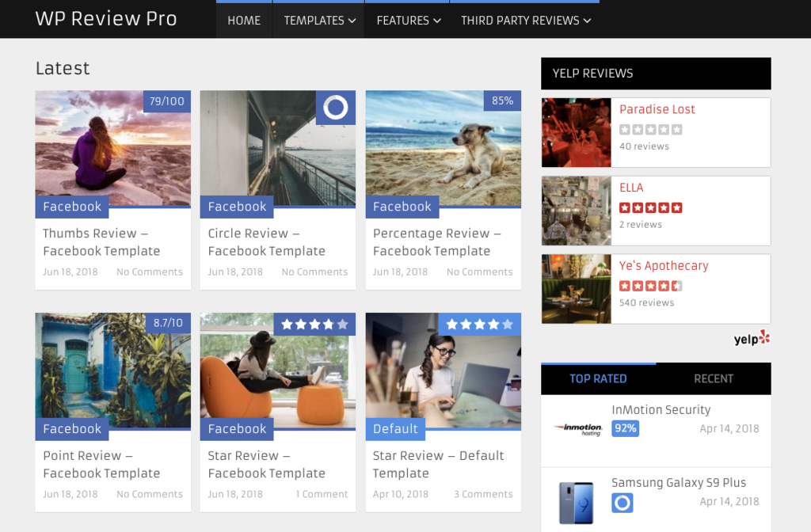
Task: Click the WP Review Pro site title
Action: [106, 19]
